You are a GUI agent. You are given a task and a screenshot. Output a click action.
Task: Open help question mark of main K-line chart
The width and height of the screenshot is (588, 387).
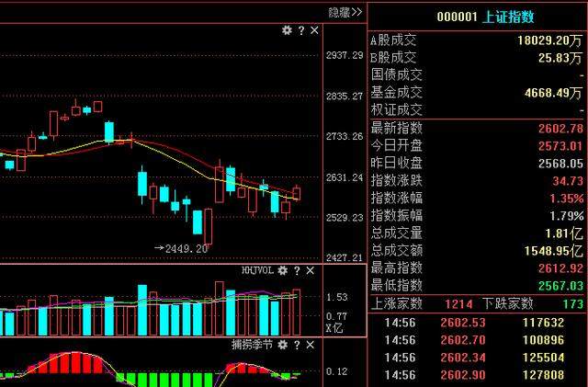pos(301,30)
